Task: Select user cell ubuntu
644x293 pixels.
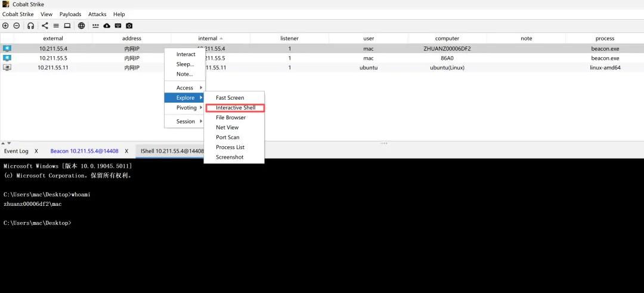Action: coord(369,67)
